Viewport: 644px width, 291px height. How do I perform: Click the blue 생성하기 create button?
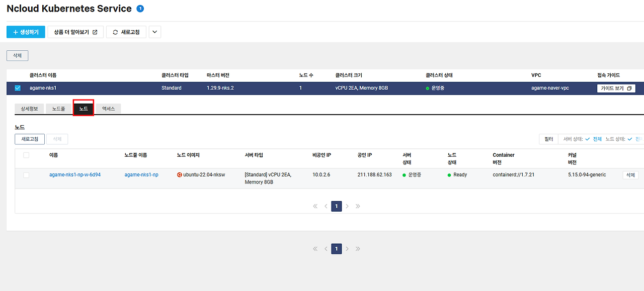click(26, 32)
